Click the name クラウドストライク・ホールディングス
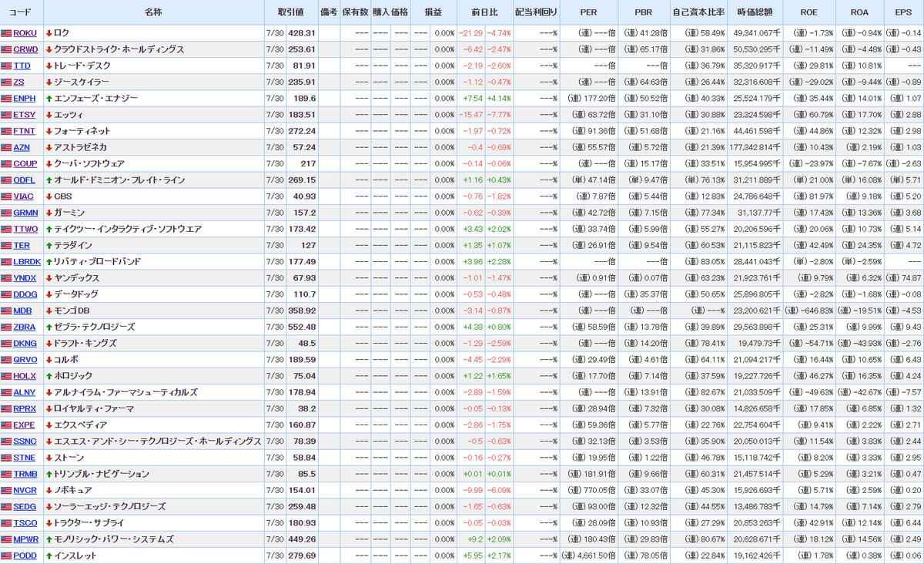Screen dimensions: 924x564 119,49
